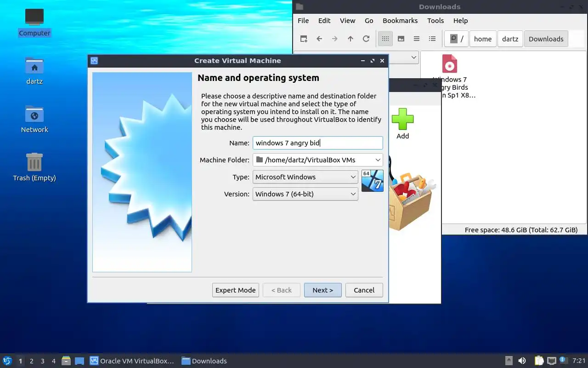
Task: Go up to parent folder with up arrow
Action: coord(351,39)
